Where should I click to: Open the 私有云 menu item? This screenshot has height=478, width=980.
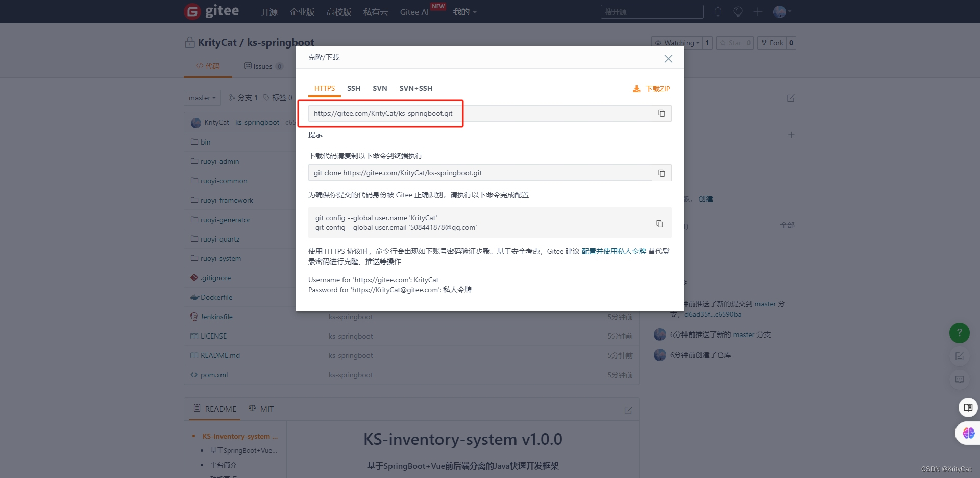(376, 12)
